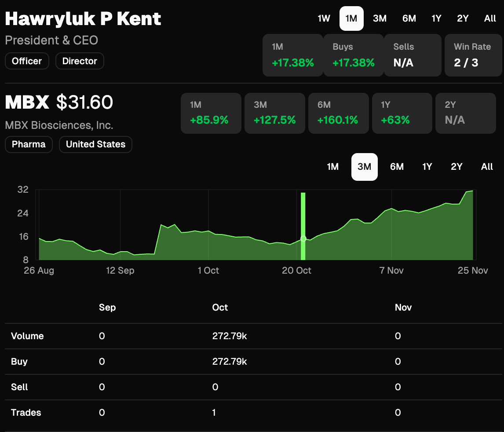Screen dimensions: 504x432
Task: Click the Sells N/A card
Action: tap(413, 55)
